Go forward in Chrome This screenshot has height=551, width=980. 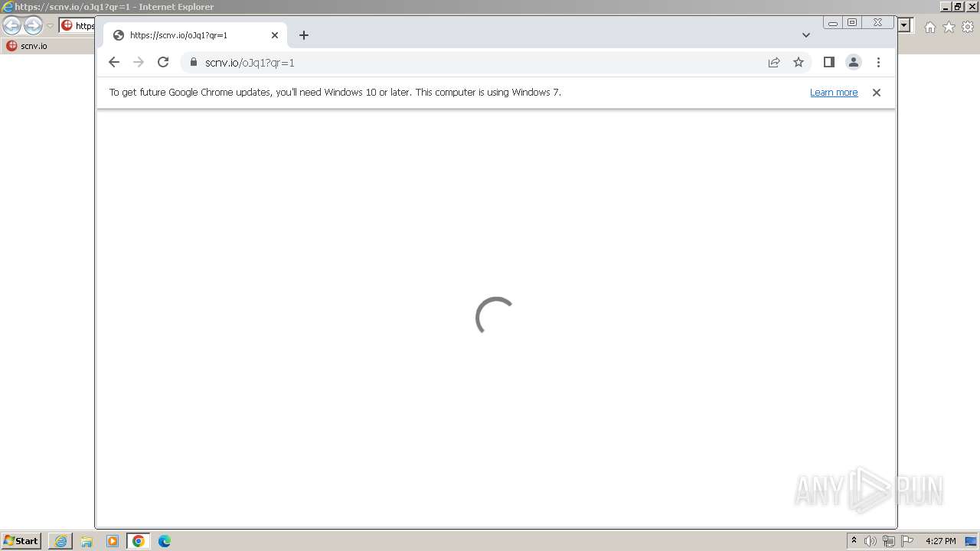(139, 63)
